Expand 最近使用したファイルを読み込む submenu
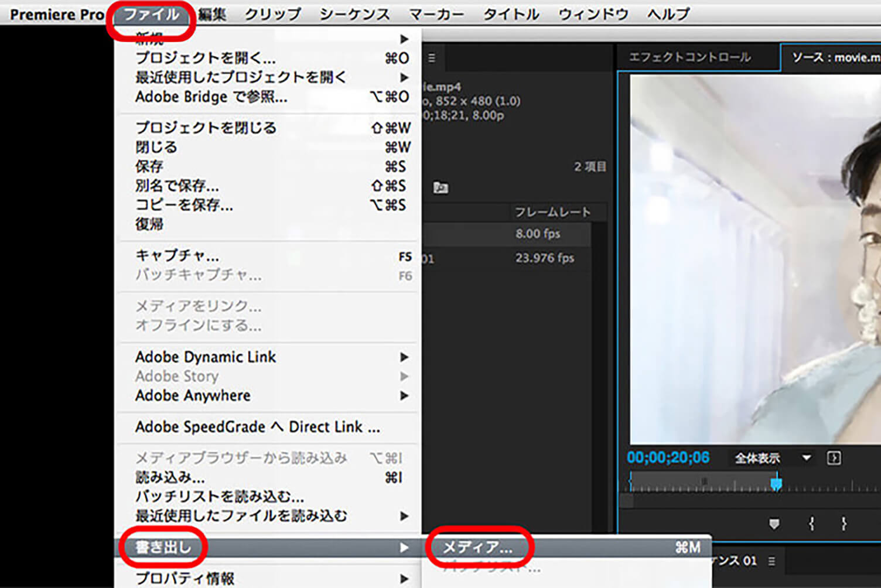This screenshot has width=881, height=588. pyautogui.click(x=268, y=516)
